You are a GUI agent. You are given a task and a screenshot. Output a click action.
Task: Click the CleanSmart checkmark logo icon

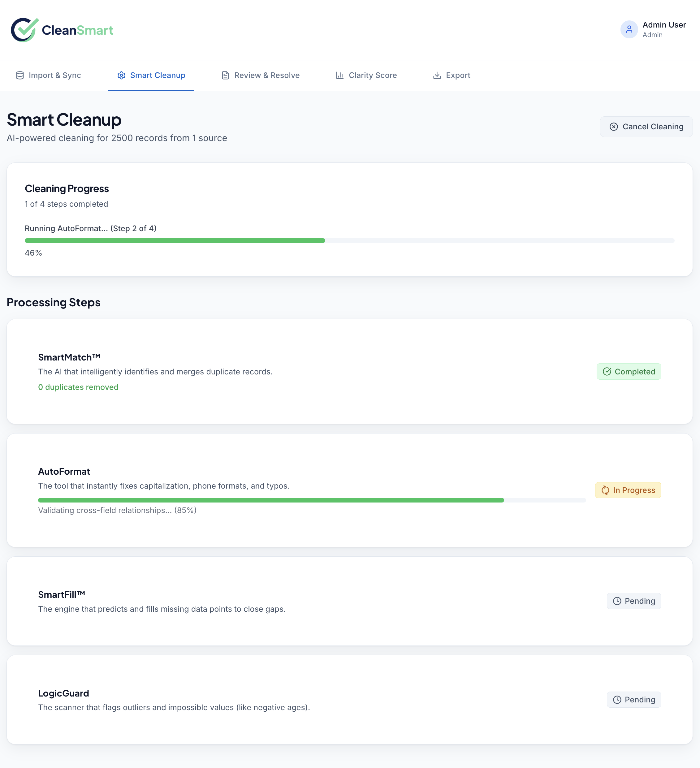click(x=25, y=30)
